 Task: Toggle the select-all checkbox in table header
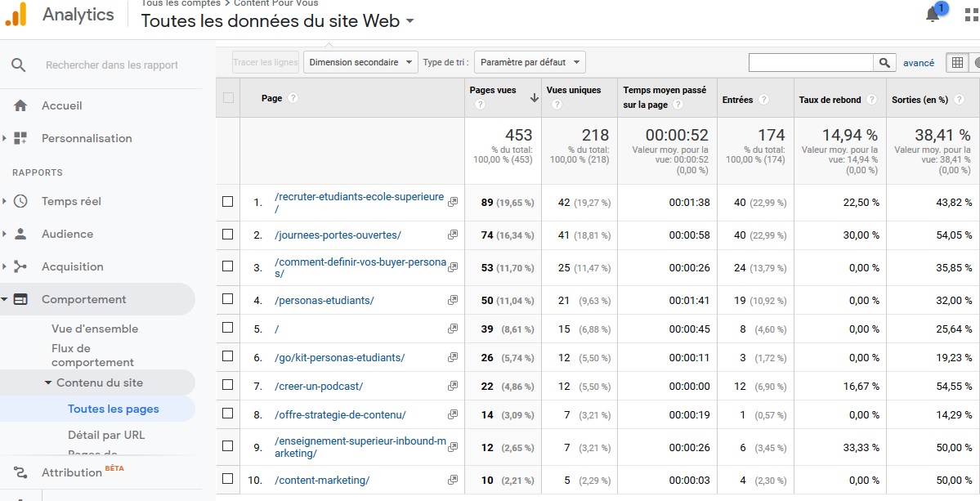228,97
